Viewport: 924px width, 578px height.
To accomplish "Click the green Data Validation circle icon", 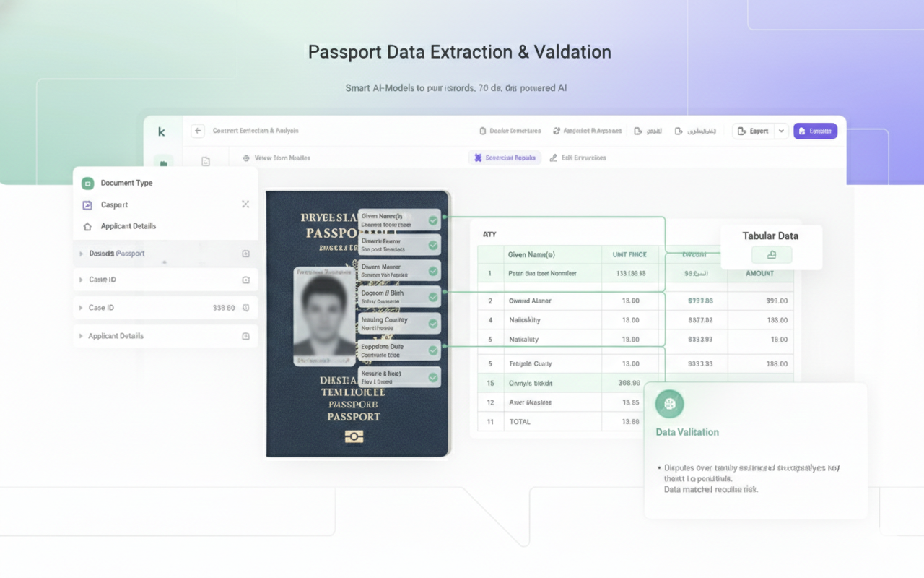I will (669, 404).
